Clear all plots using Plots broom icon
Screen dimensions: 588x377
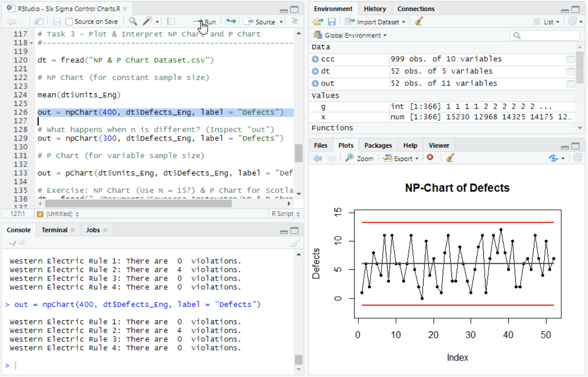coord(450,158)
